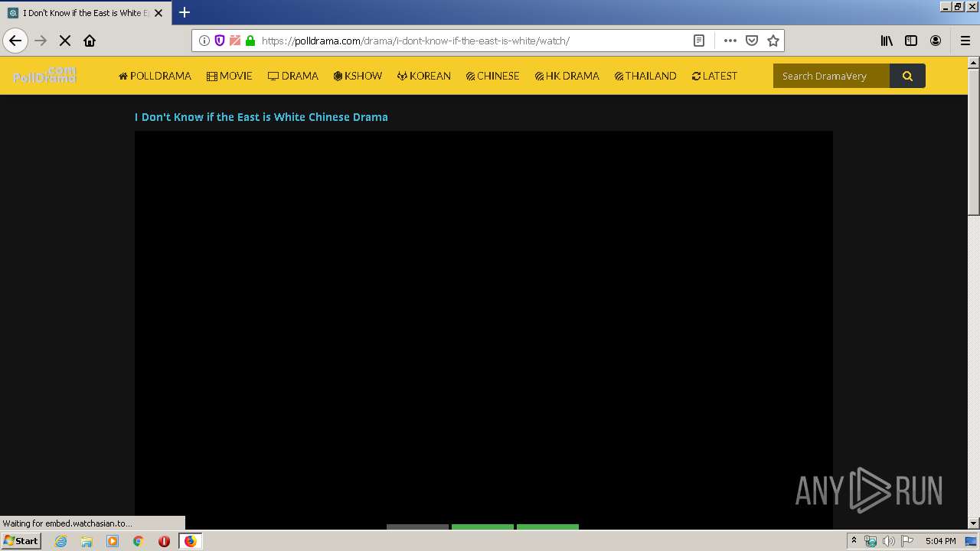This screenshot has height=551, width=980.
Task: Save page to Pocket
Action: [x=752, y=41]
